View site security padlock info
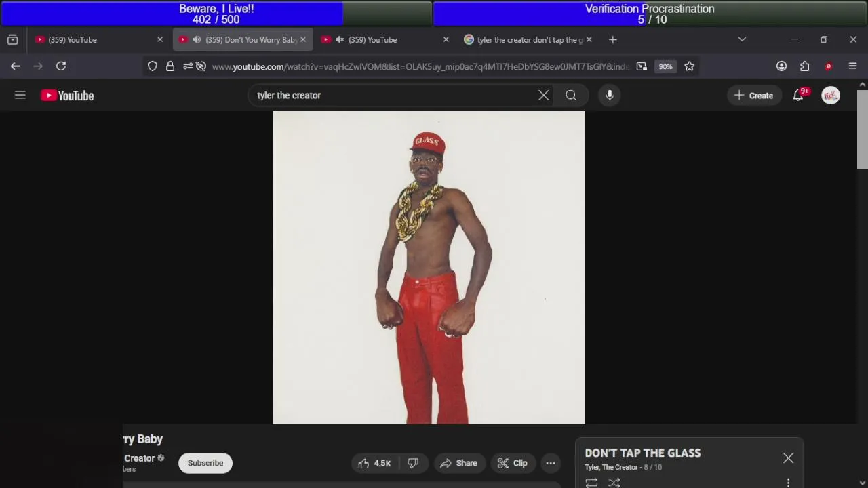This screenshot has width=868, height=488. [170, 66]
